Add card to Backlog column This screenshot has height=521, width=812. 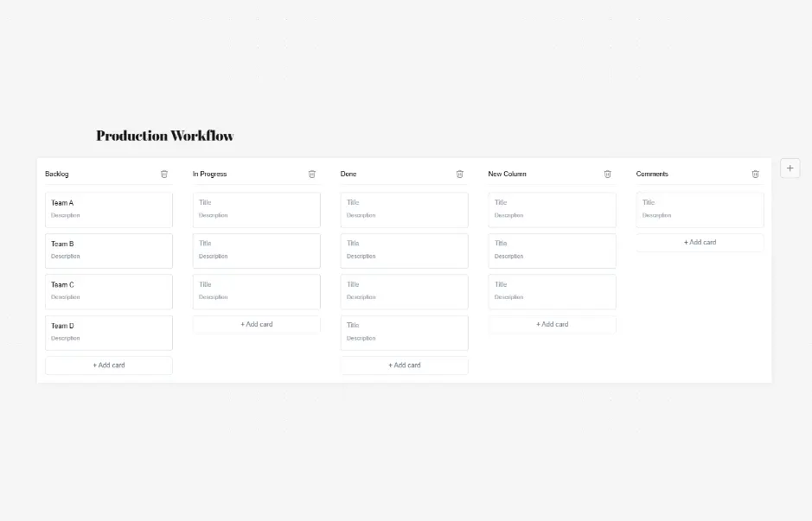pyautogui.click(x=109, y=365)
